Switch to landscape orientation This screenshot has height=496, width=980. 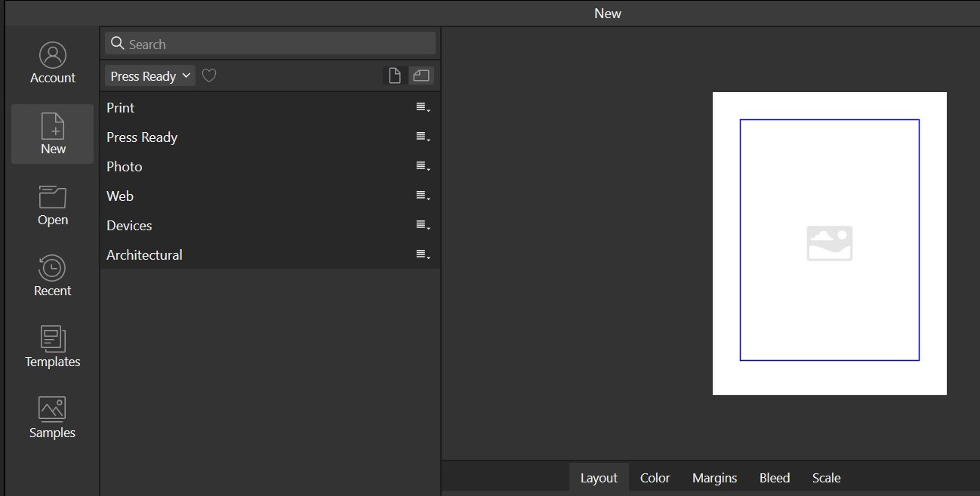[x=421, y=75]
